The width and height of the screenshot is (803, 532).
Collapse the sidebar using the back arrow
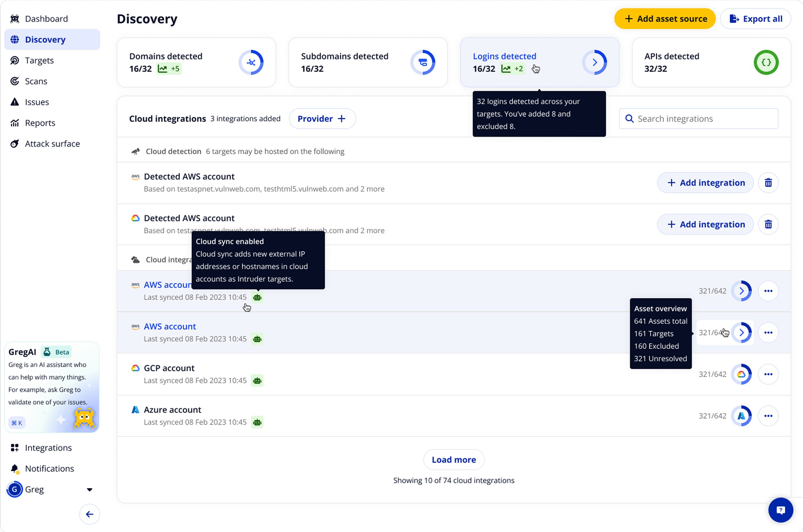[89, 514]
